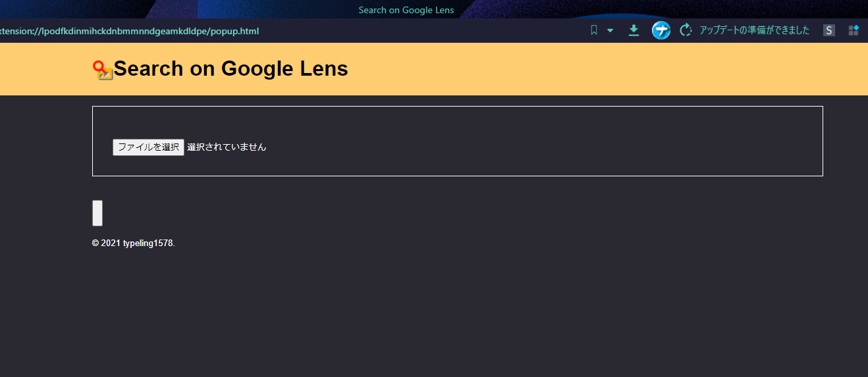The height and width of the screenshot is (377, 868).
Task: Click the 選択されていません file status text
Action: click(227, 147)
